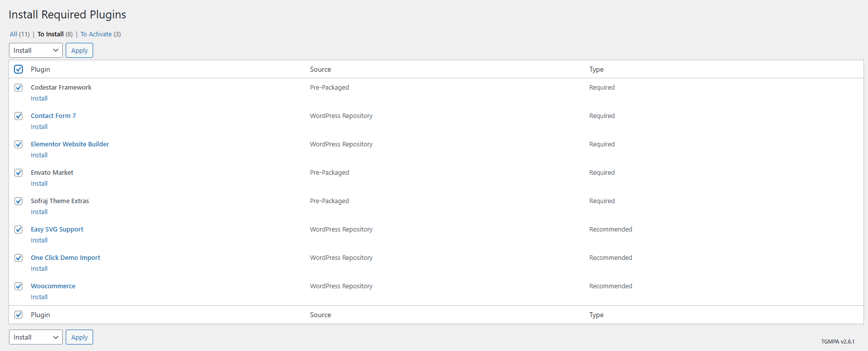Toggle the select-all checkbox in table footer
868x351 pixels.
[18, 315]
